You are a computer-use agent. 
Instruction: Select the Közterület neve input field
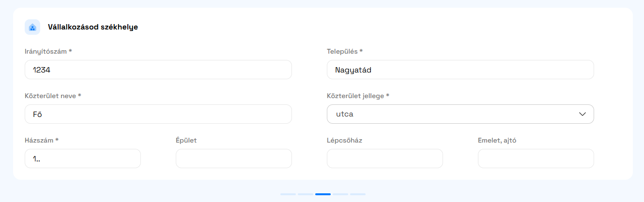click(x=158, y=114)
